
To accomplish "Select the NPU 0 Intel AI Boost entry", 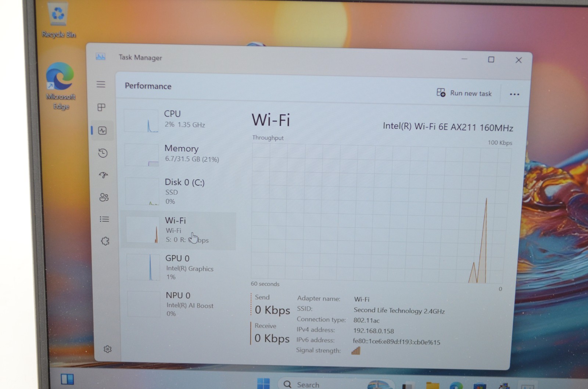I will coord(179,304).
